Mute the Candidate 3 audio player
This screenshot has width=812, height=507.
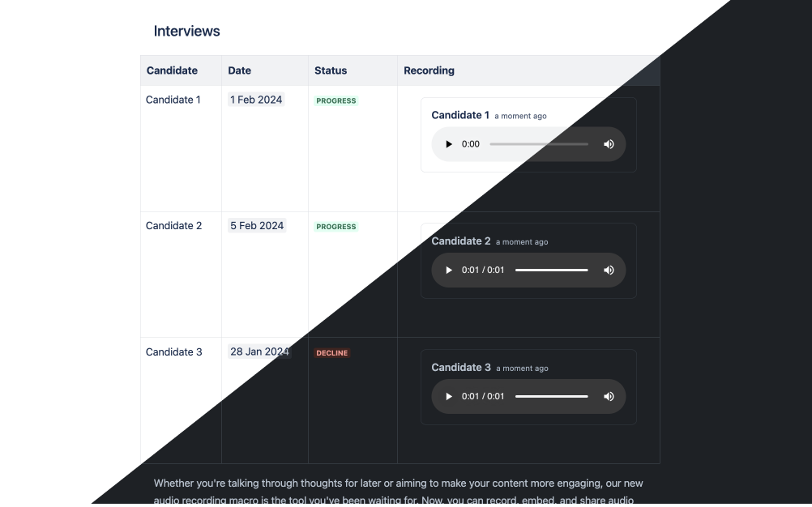pyautogui.click(x=609, y=396)
